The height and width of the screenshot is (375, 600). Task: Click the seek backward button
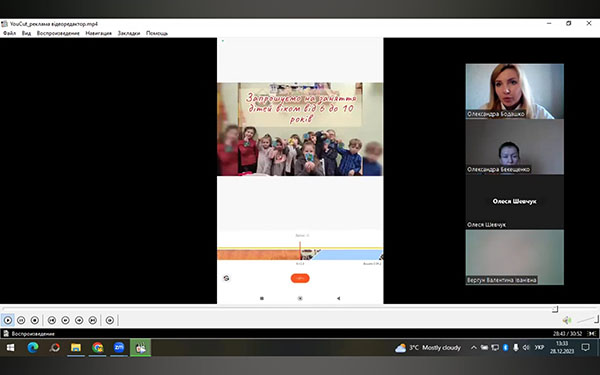pyautogui.click(x=65, y=320)
